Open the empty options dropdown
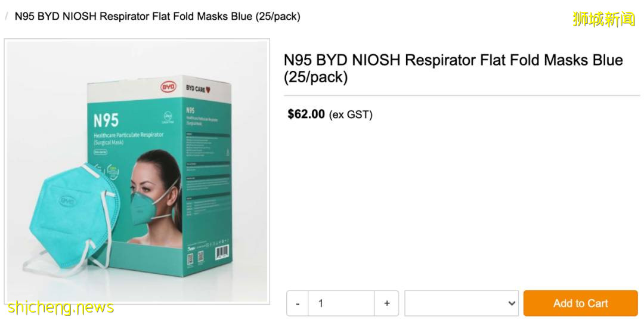This screenshot has width=644, height=319. pyautogui.click(x=461, y=303)
